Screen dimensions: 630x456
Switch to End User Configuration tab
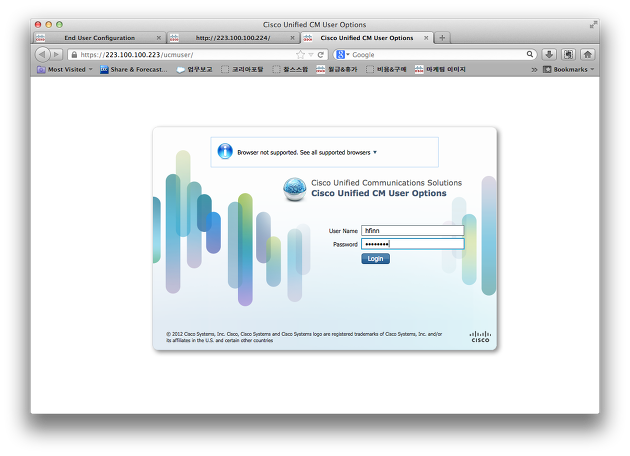point(99,38)
